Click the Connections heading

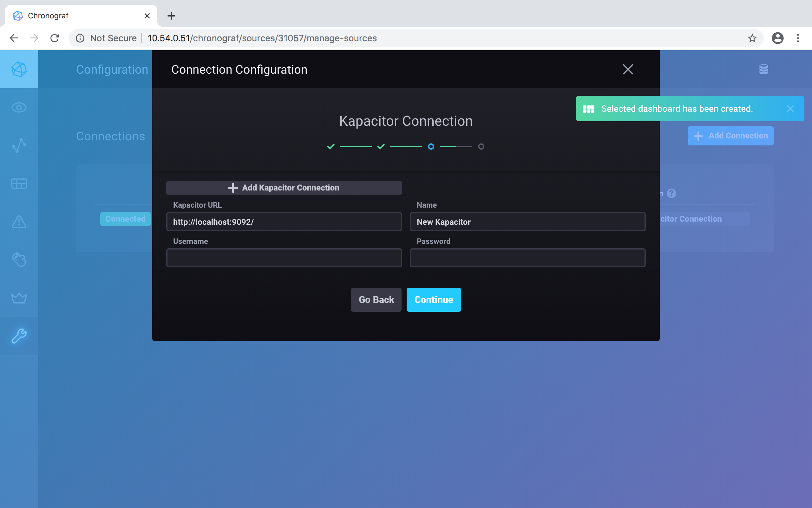coord(110,136)
